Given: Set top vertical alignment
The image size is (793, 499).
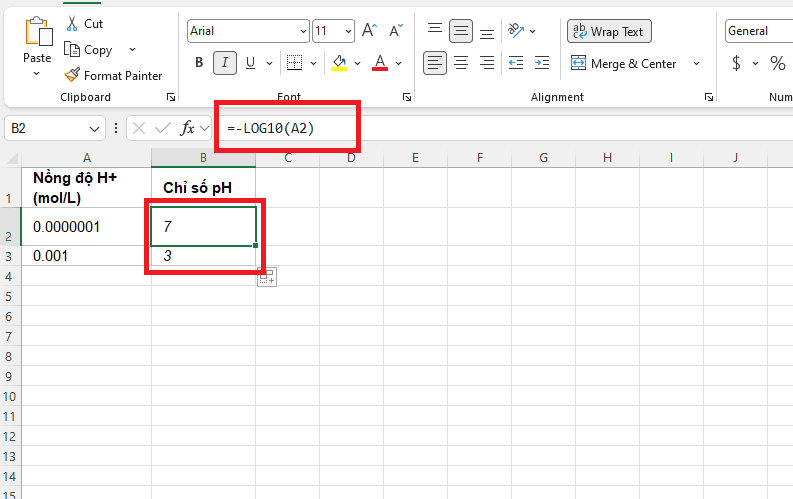Looking at the screenshot, I should point(434,30).
